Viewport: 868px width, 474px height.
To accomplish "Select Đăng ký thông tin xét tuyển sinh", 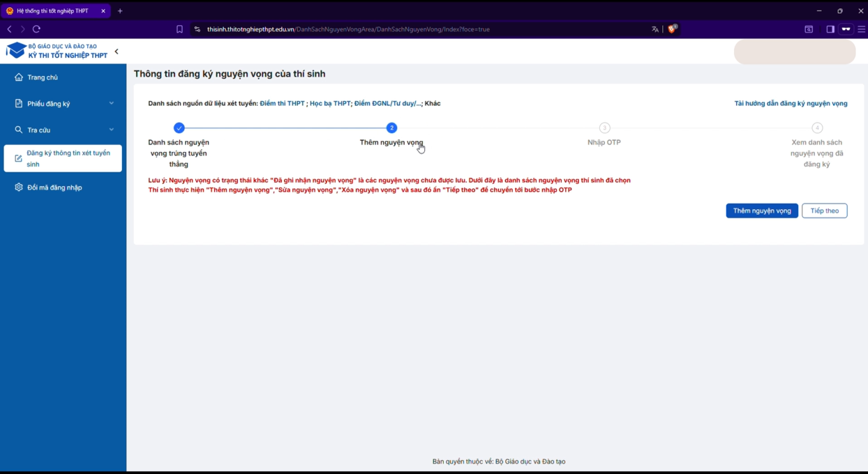I will point(63,158).
